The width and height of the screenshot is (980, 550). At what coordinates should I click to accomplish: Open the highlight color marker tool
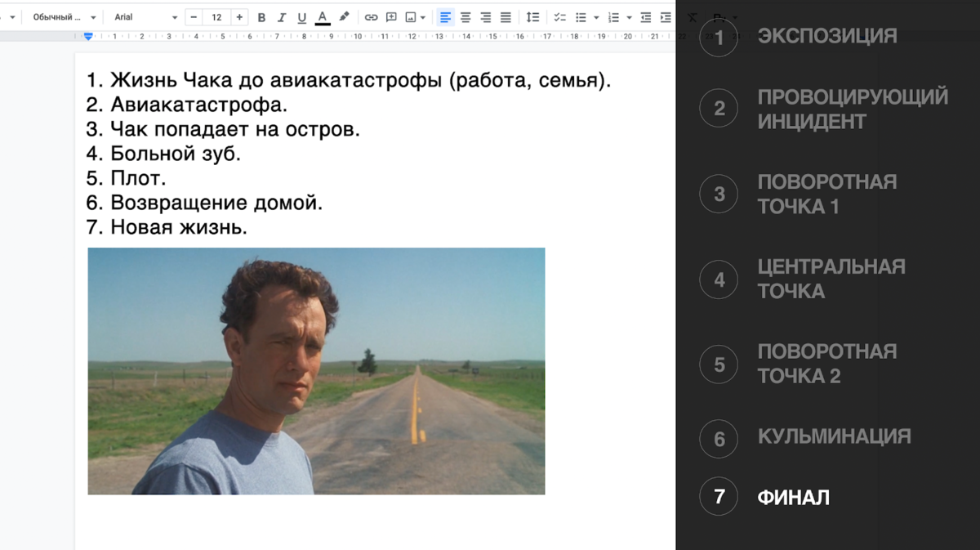point(344,17)
